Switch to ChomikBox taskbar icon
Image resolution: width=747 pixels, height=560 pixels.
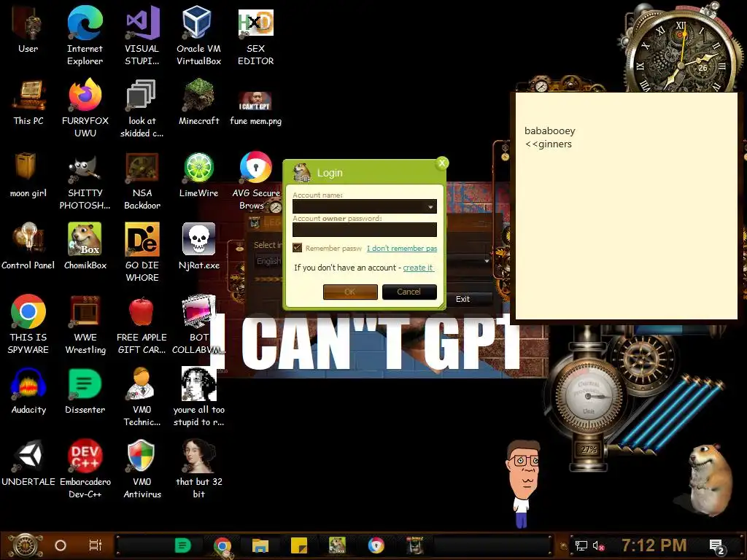coord(337,545)
